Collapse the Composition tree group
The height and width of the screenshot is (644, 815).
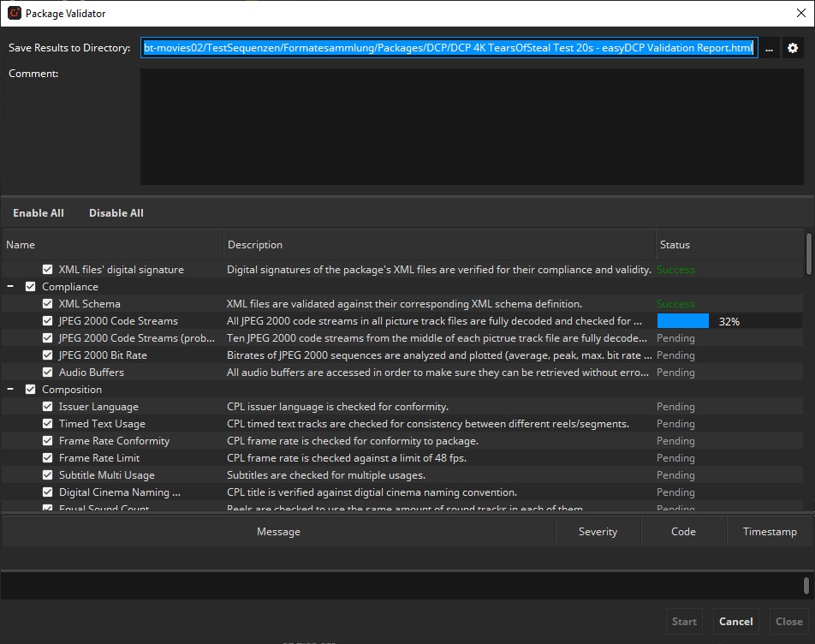(10, 390)
